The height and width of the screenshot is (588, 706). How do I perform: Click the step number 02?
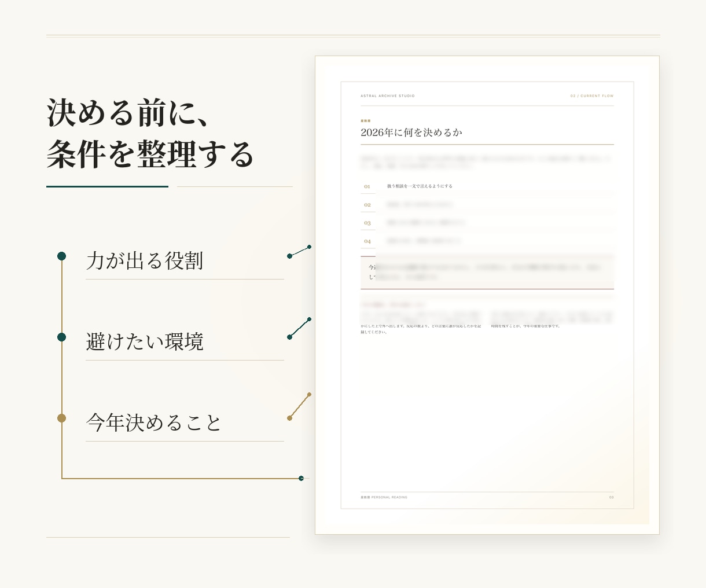click(367, 205)
